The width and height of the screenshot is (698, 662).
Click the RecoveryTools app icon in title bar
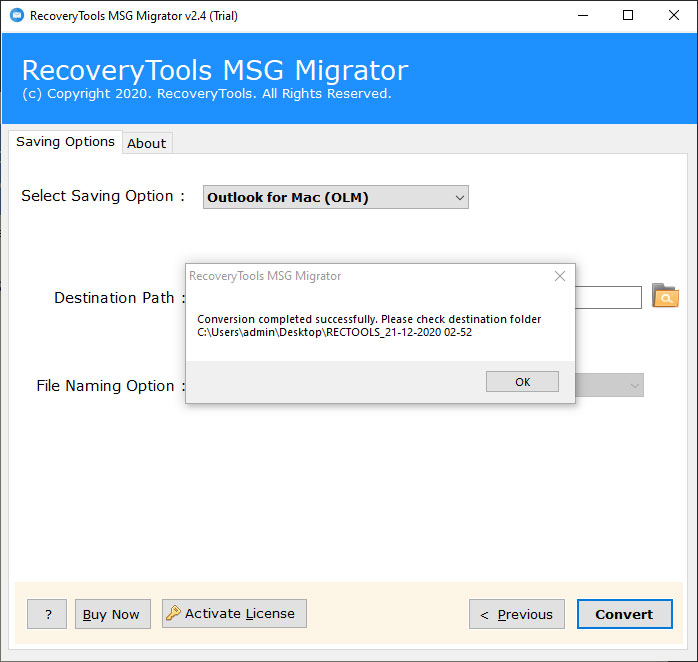point(17,16)
